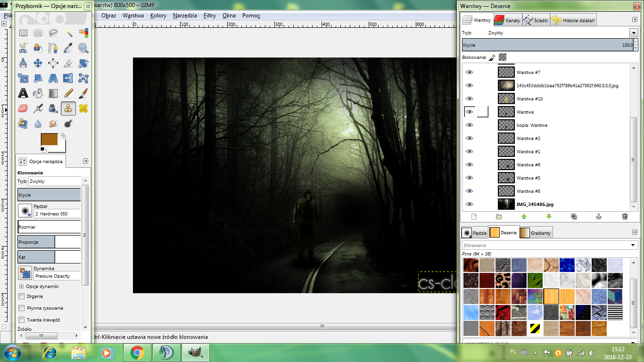Click the brown foreground color swatch
Image resolution: width=644 pixels, height=362 pixels.
pos(49,140)
